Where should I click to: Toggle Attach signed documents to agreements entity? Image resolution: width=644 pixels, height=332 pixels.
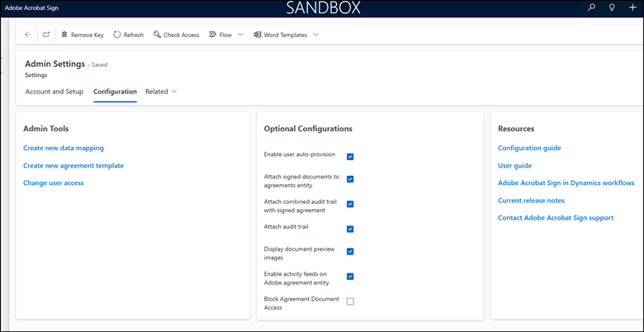(x=350, y=179)
